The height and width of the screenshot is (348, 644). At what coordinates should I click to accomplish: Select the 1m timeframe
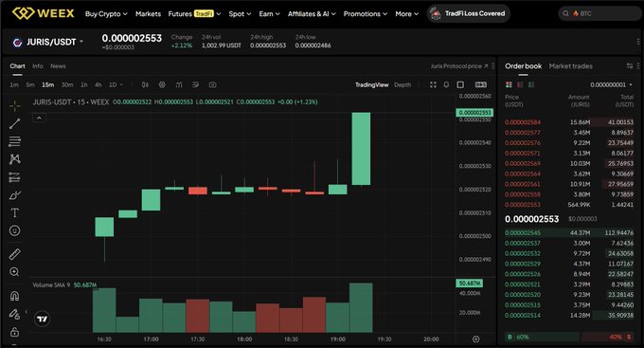click(14, 84)
